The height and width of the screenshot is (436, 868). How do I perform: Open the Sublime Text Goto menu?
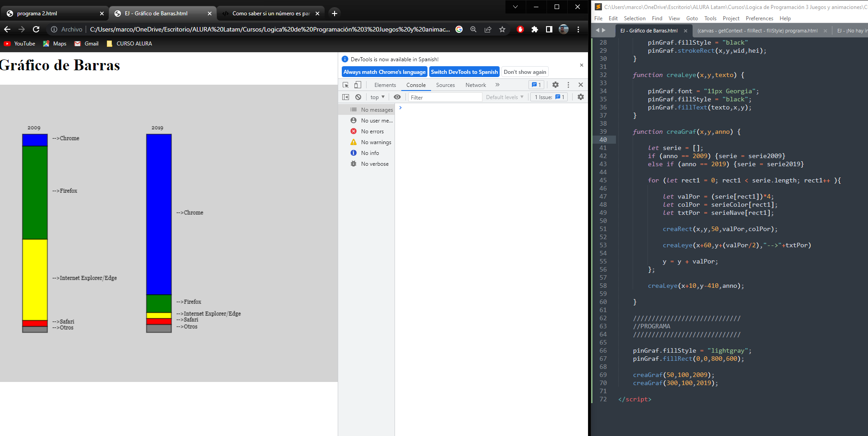tap(692, 18)
